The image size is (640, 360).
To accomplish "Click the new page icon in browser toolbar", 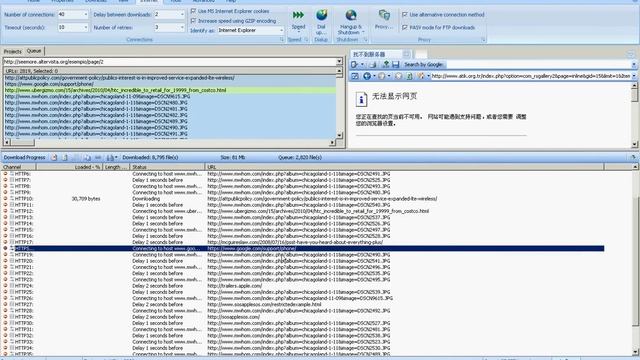I will pos(354,64).
